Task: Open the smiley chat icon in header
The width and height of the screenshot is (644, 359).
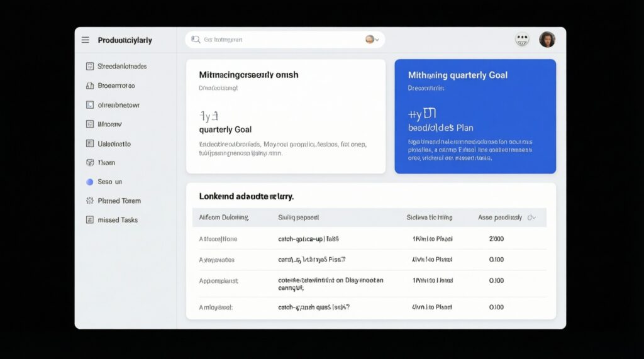Action: 522,40
